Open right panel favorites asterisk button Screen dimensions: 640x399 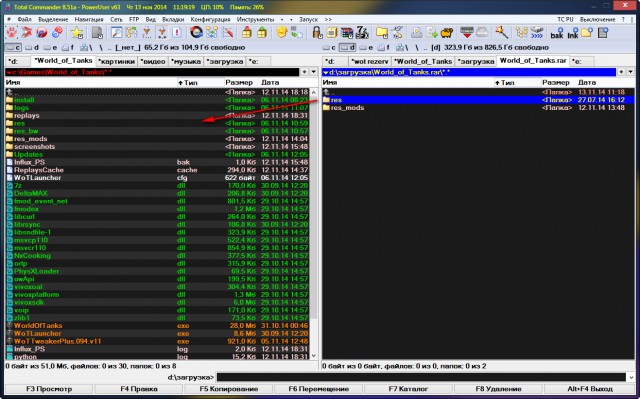621,72
